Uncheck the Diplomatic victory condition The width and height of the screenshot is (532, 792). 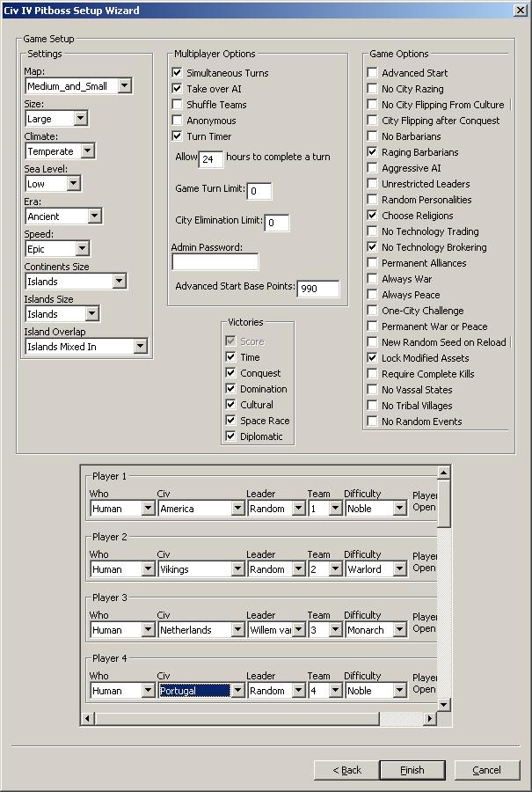230,436
